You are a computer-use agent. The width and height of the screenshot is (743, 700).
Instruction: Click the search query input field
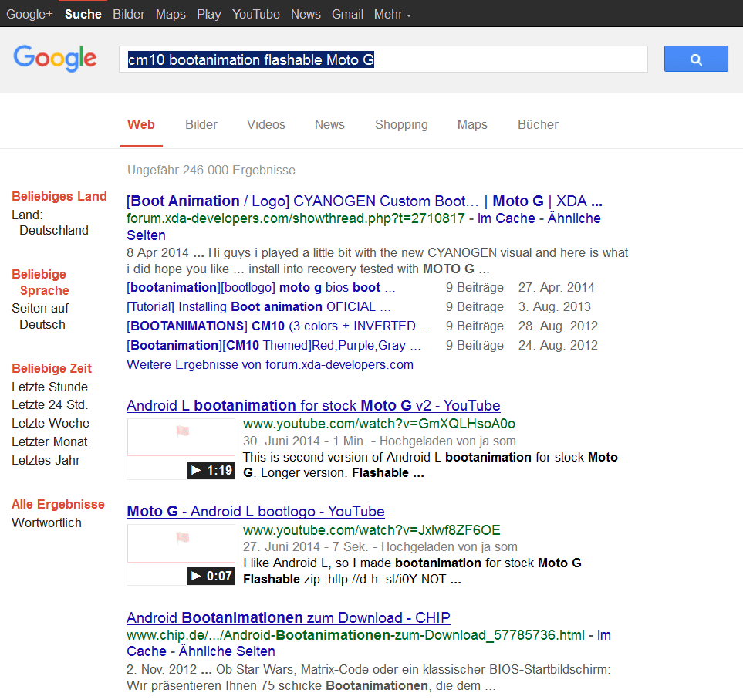(x=383, y=59)
